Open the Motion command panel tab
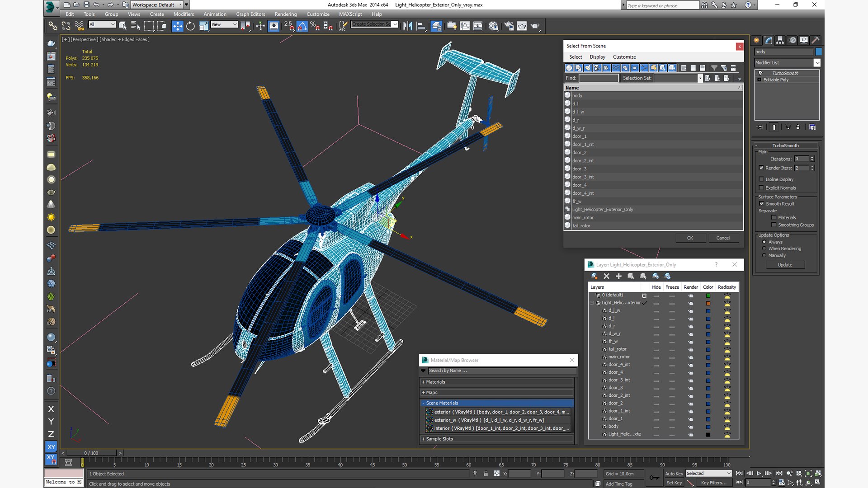 click(x=792, y=40)
